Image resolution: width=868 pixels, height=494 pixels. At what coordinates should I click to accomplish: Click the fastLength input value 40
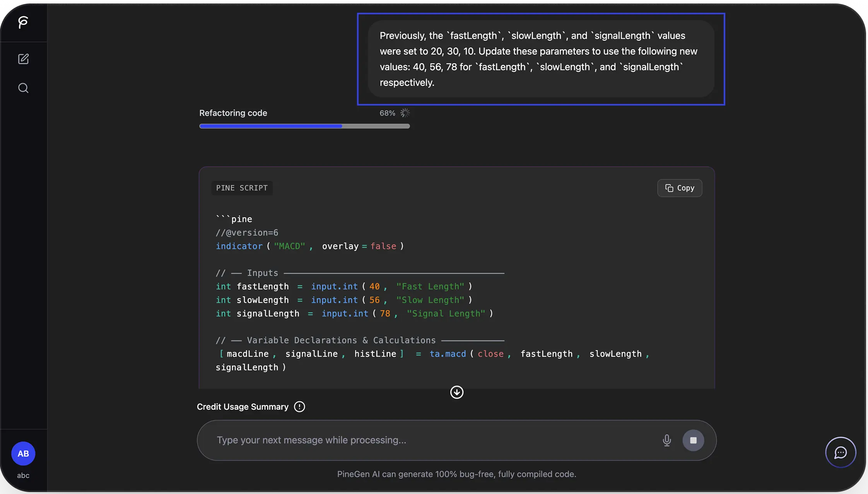click(x=374, y=286)
